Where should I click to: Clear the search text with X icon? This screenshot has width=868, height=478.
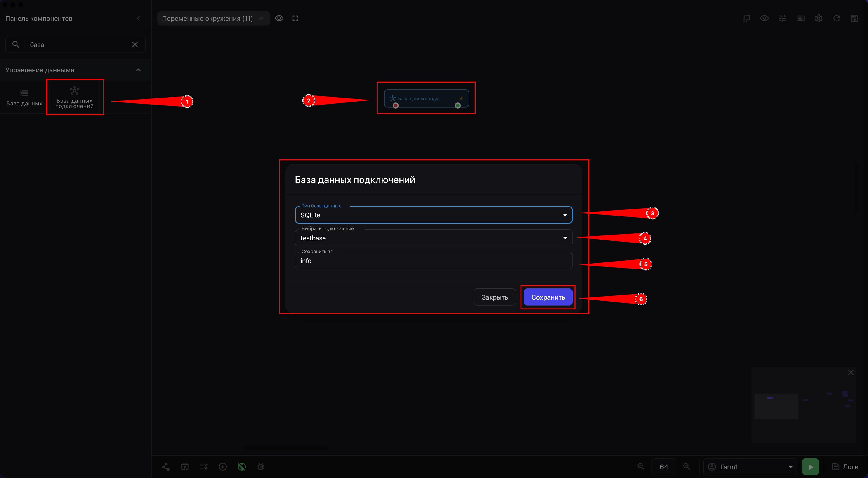coord(135,45)
